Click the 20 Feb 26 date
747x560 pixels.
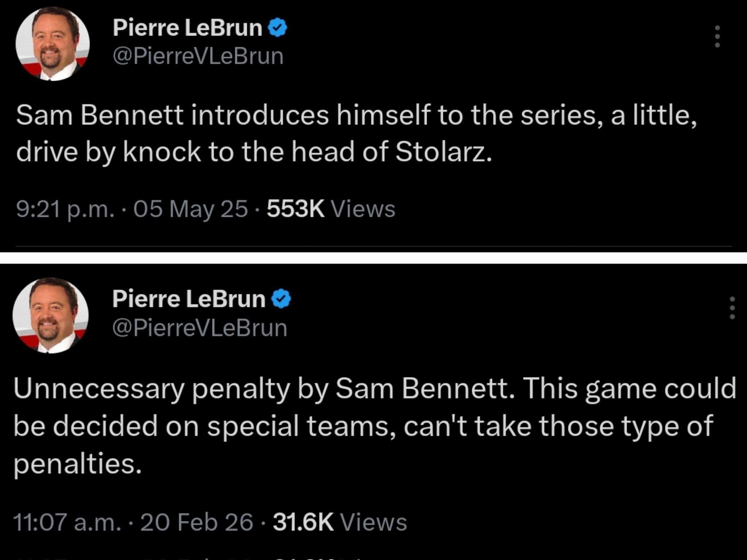tap(196, 522)
